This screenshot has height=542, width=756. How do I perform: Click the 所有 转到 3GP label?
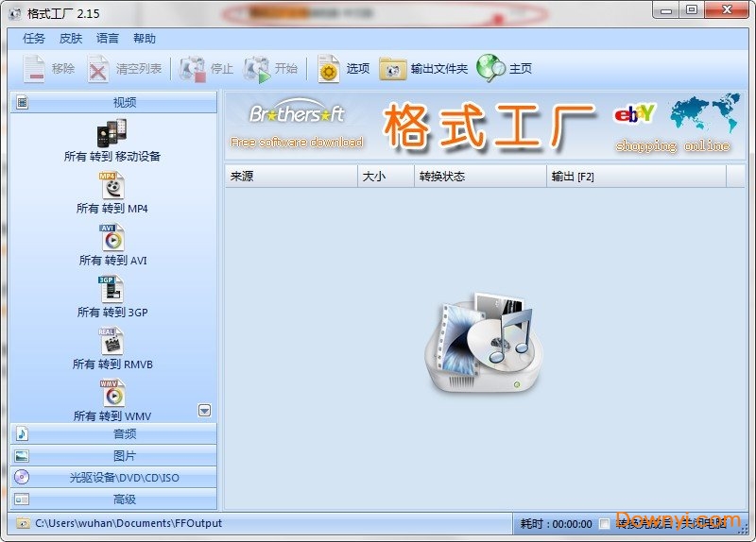(x=112, y=313)
